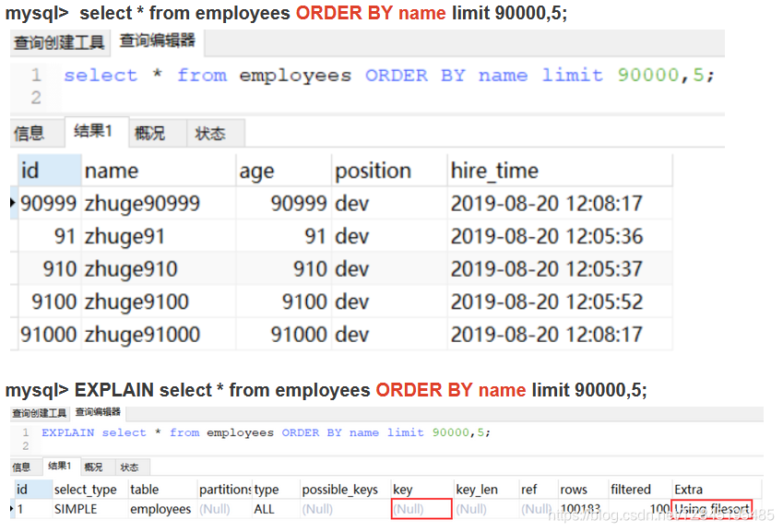Image resolution: width=783 pixels, height=532 pixels.
Task: Select id cell 91000
Action: click(50, 335)
